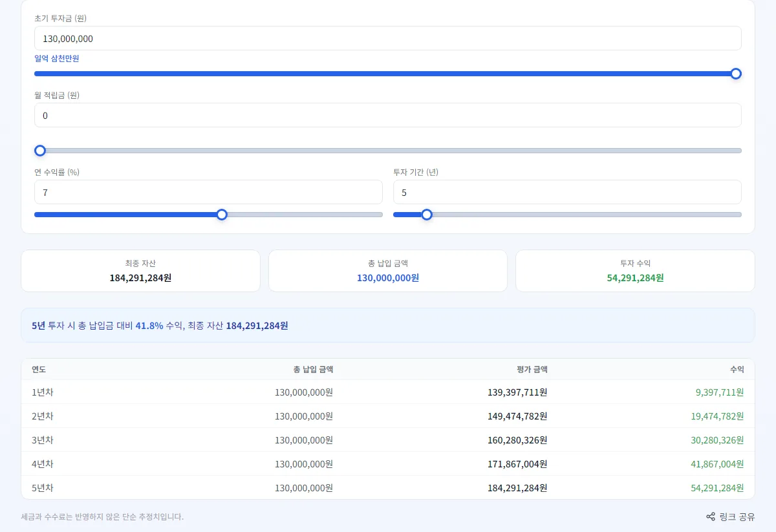Viewport: 776px width, 532px height.
Task: Click the 세금과 수수료는 반영하지 않은 disclaimer text
Action: [x=102, y=516]
